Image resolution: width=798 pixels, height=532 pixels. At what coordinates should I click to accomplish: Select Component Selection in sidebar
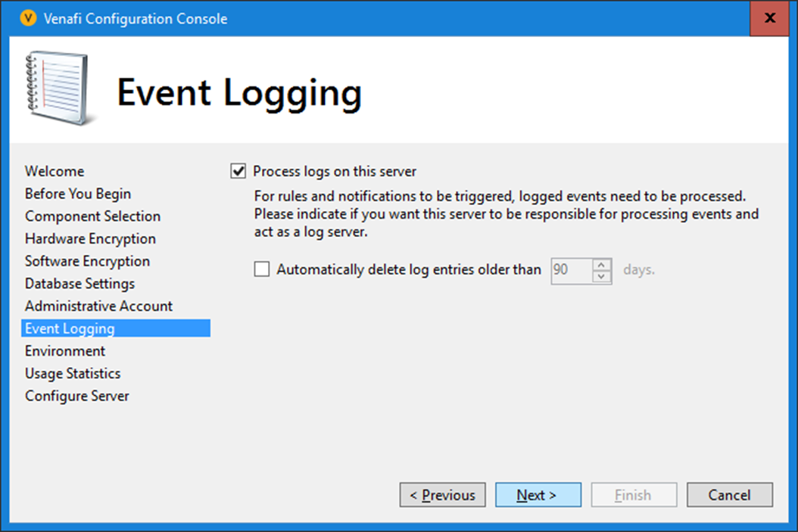coord(92,216)
